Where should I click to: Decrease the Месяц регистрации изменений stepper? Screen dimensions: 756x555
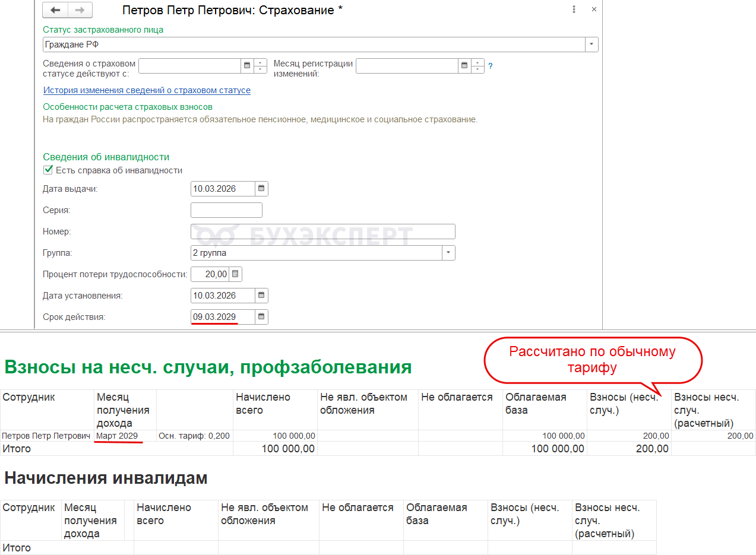pos(478,69)
